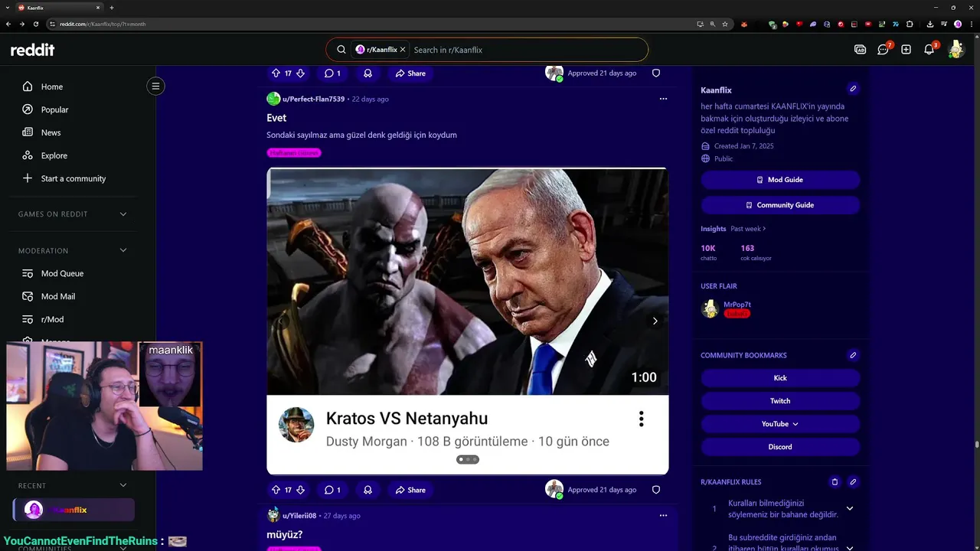The height and width of the screenshot is (551, 980).
Task: Click the delete icon in rules header
Action: click(835, 482)
